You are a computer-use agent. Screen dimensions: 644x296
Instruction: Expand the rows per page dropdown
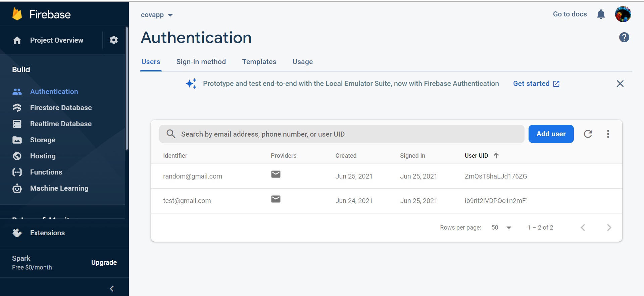(x=502, y=228)
